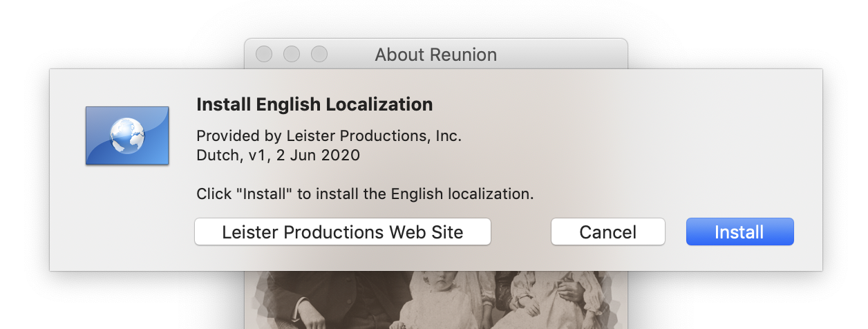Viewport: 868px width, 329px height.
Task: Open the Leister Productions Web Site
Action: pyautogui.click(x=342, y=232)
